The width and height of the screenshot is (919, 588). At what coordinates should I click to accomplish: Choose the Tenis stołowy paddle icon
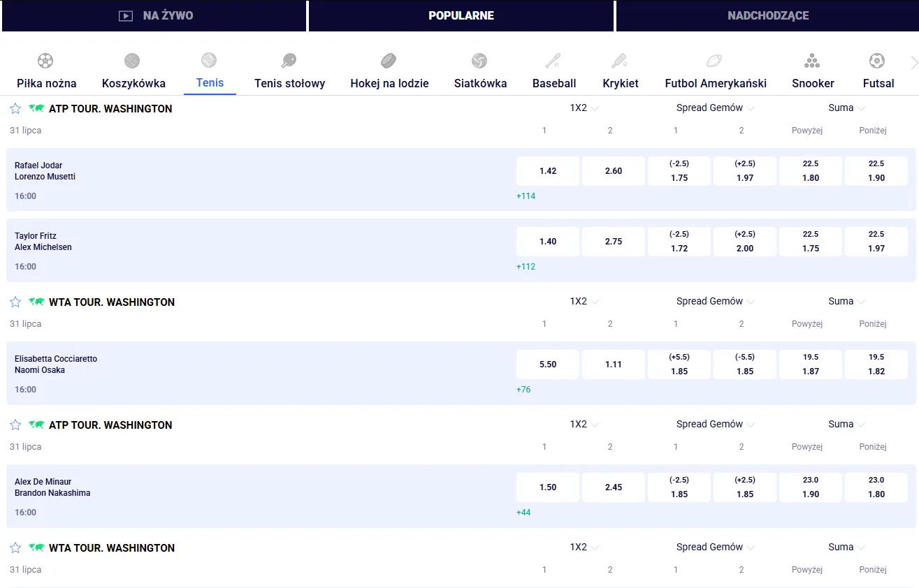tap(289, 61)
